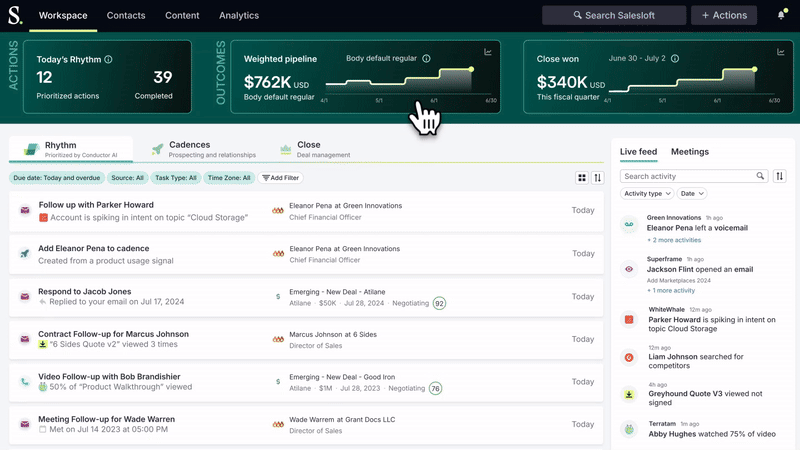Open Contacts in top navigation
The image size is (800, 450).
pyautogui.click(x=126, y=15)
